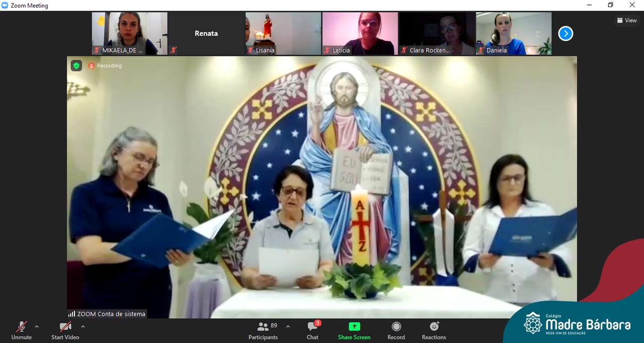
Task: Click the Record button
Action: coord(396,330)
